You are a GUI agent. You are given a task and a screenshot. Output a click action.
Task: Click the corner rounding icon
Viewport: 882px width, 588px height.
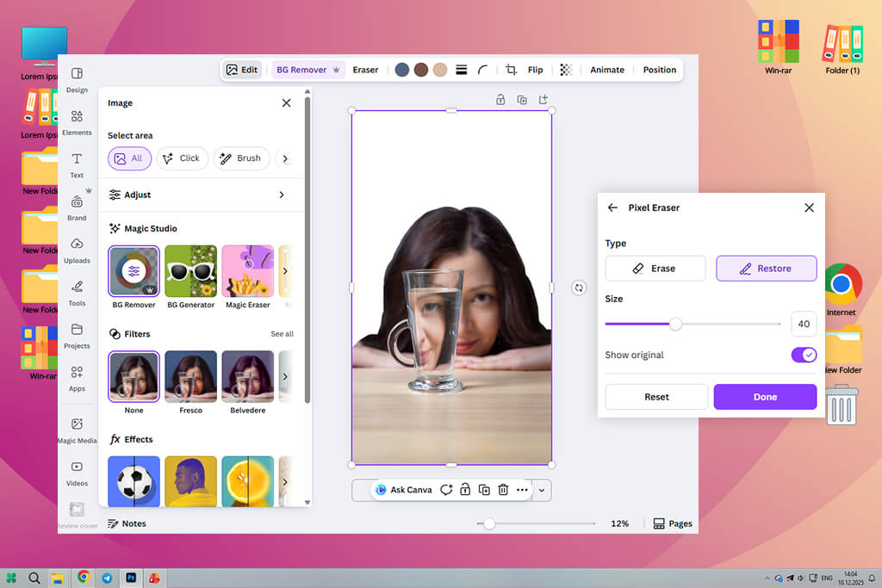point(482,70)
